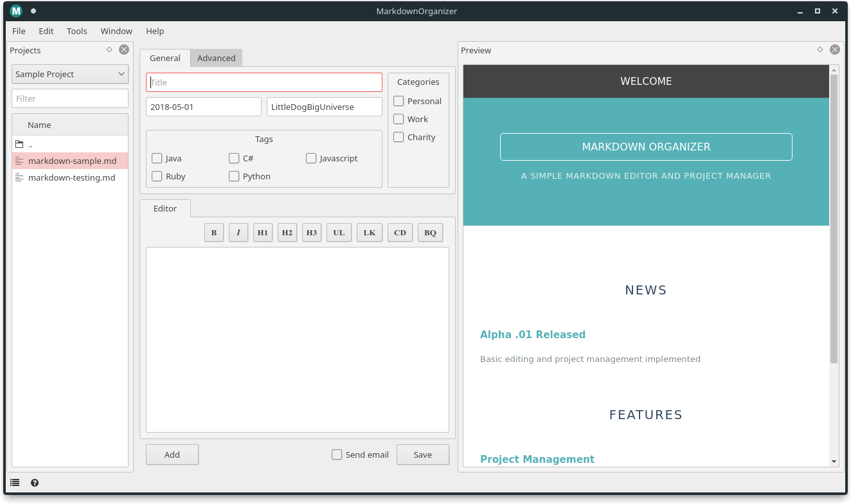Click the H3 heading icon
The image size is (851, 504).
pyautogui.click(x=312, y=232)
